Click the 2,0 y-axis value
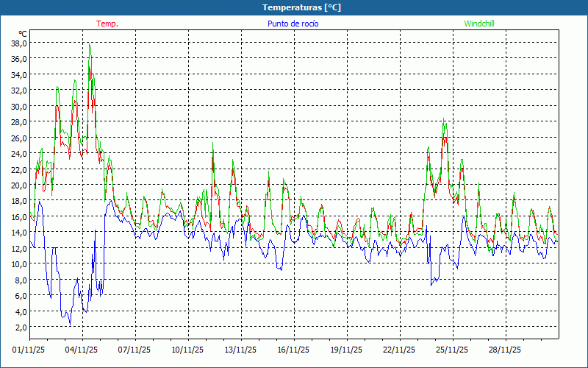 (x=21, y=328)
